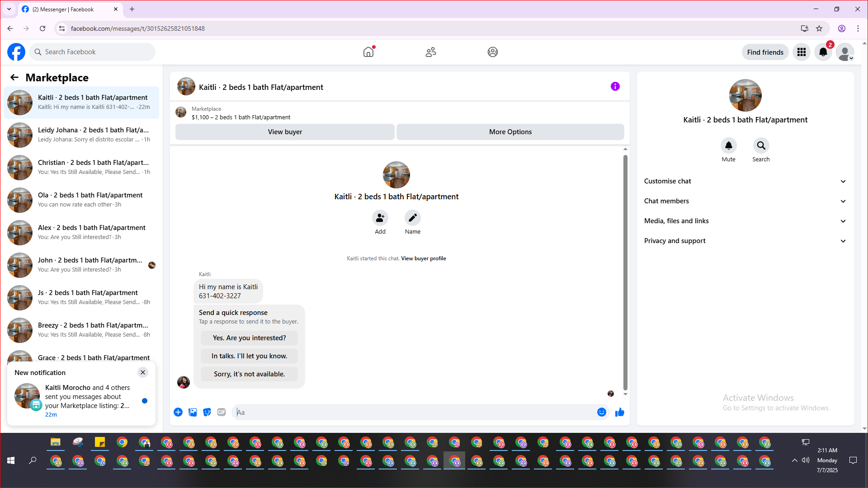Click the Mute bell icon
868x488 pixels.
coord(728,145)
